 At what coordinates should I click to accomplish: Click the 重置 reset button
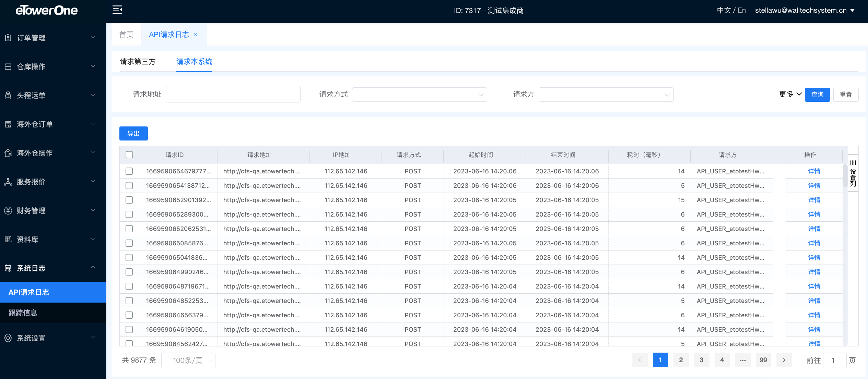point(846,95)
